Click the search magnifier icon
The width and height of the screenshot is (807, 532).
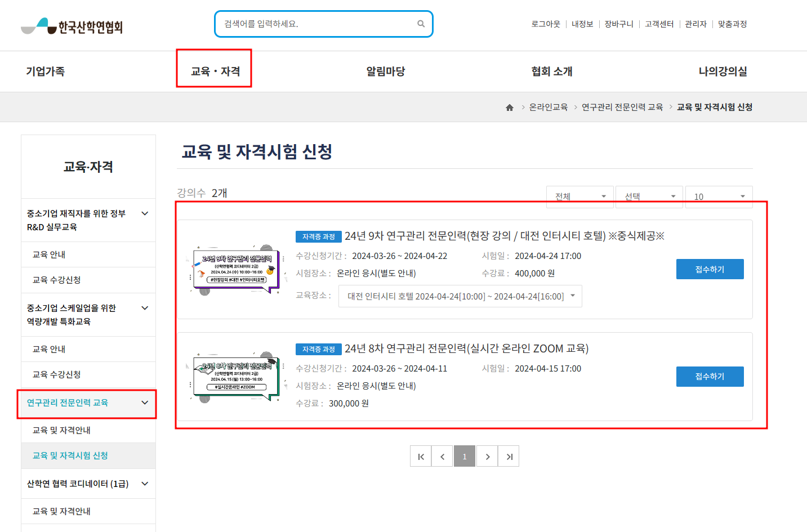tap(421, 24)
